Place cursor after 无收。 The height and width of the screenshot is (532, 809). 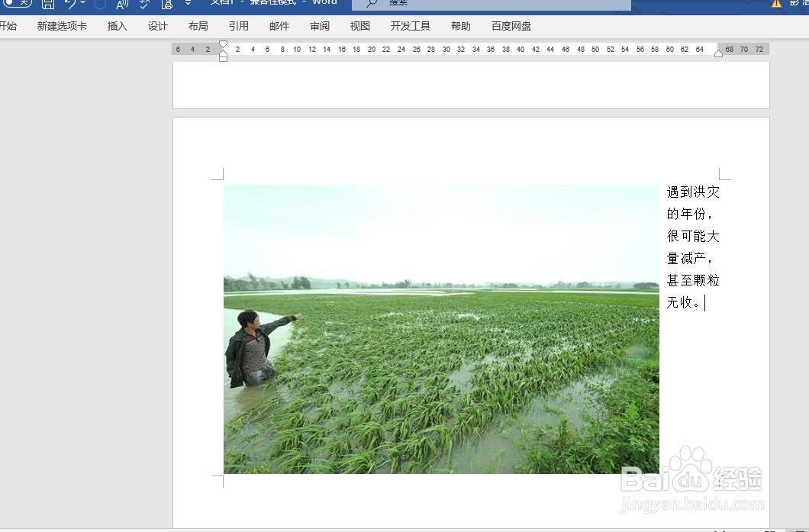704,302
